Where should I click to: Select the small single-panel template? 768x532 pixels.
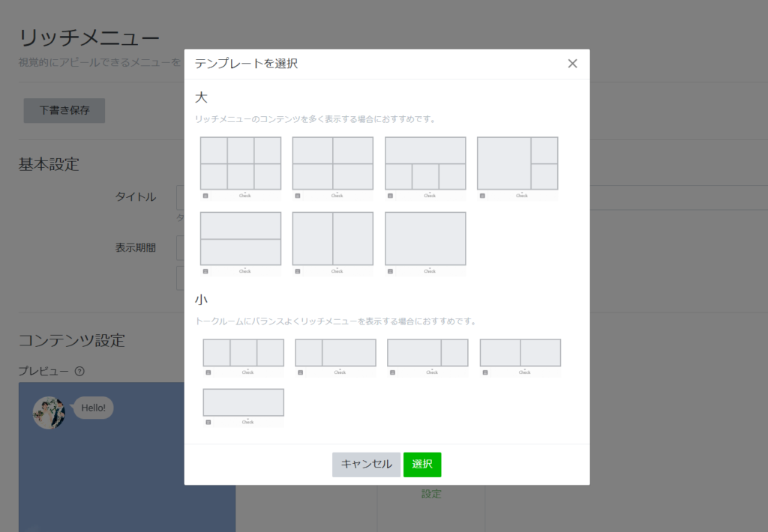(243, 402)
